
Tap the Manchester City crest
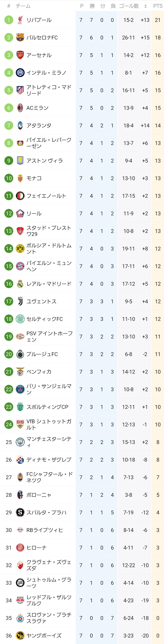20,442
